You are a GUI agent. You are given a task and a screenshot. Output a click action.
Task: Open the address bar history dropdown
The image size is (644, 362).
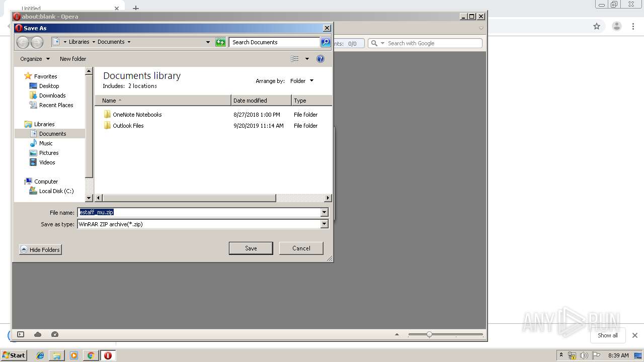(208, 42)
